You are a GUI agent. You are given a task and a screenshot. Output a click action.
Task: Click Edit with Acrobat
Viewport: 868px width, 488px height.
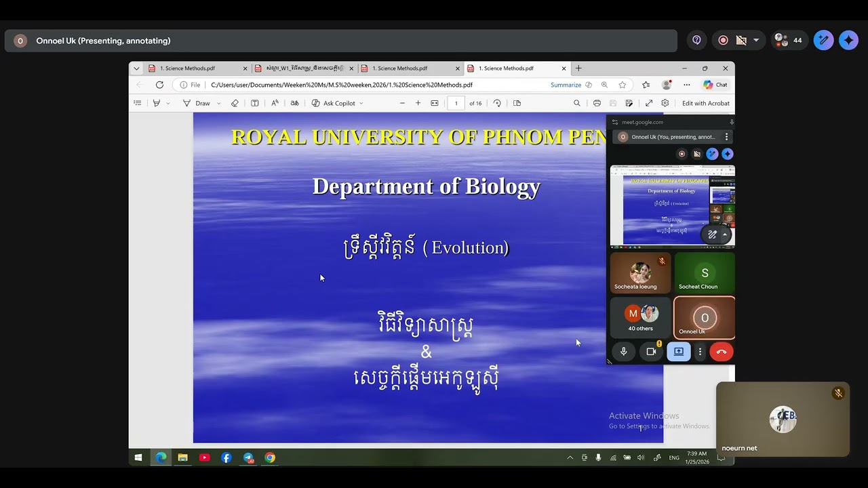click(706, 103)
